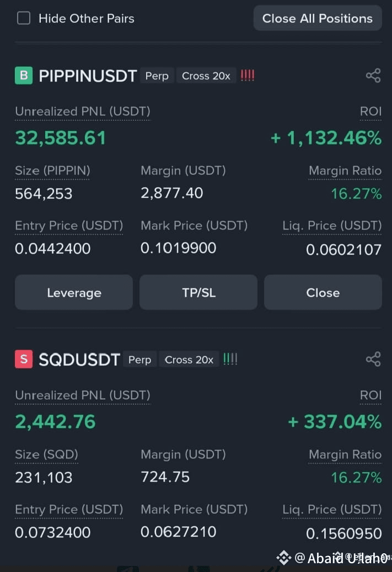
Task: Close all open positions button
Action: (x=317, y=18)
